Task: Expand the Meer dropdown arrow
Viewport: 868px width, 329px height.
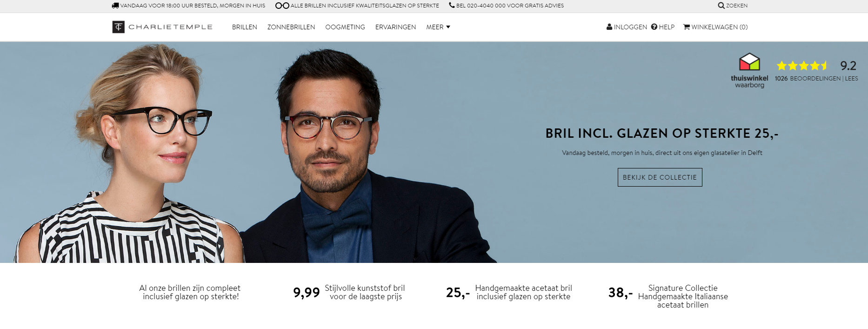Action: [x=448, y=27]
